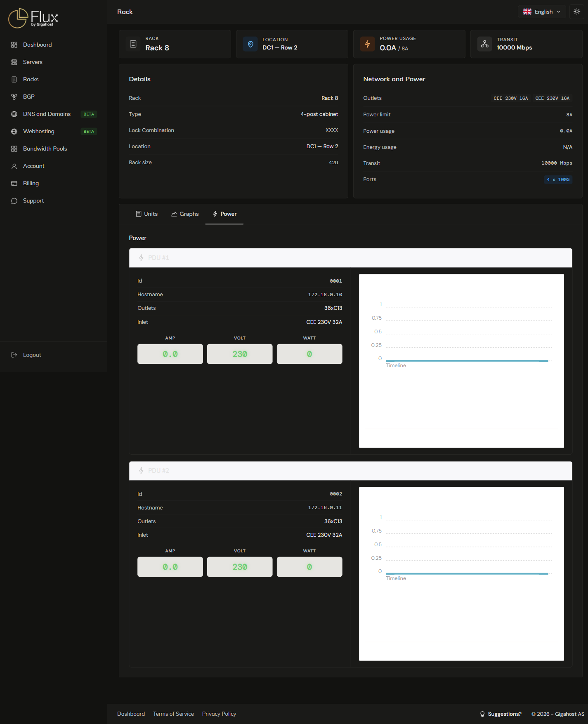
Task: Click the suggestions lightbulb icon
Action: 482,714
